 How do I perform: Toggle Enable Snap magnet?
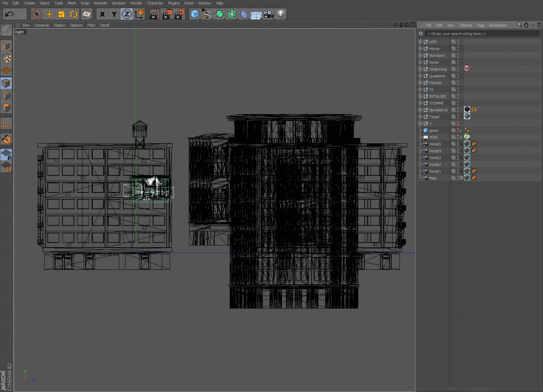pos(6,139)
